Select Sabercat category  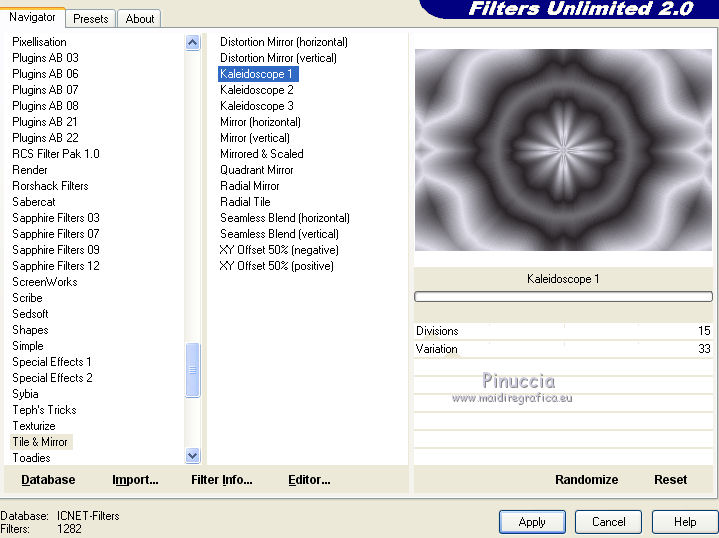pos(34,202)
